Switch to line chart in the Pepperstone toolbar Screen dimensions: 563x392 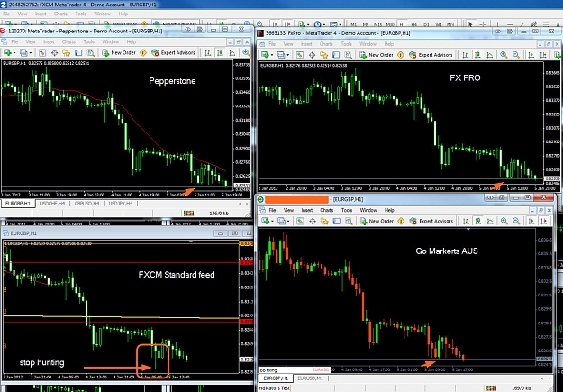point(232,53)
